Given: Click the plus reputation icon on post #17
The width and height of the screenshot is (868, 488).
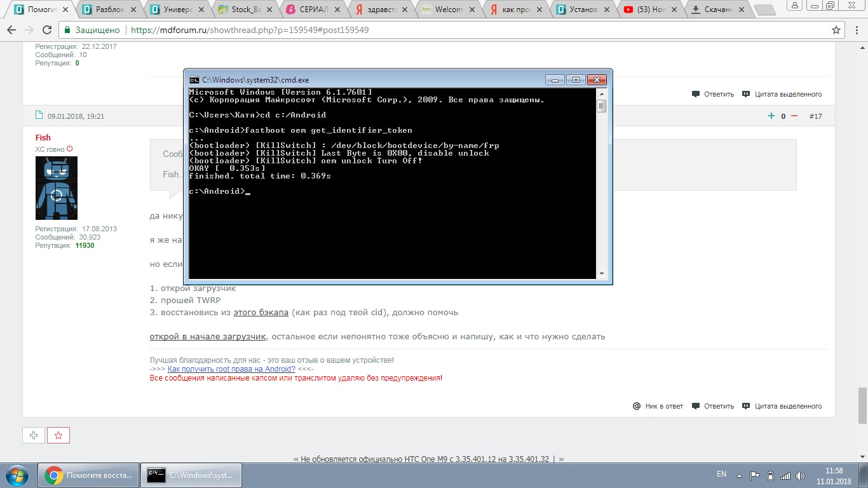Looking at the screenshot, I should tap(771, 116).
